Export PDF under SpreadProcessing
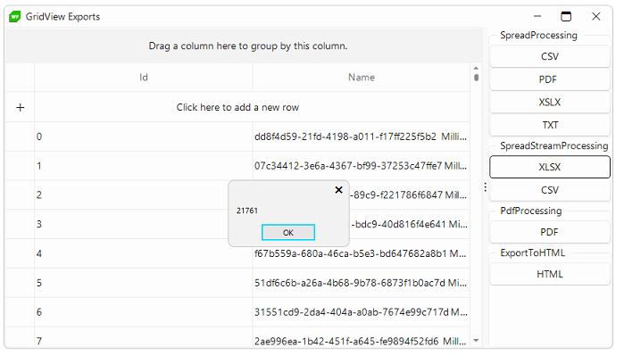 tap(550, 79)
